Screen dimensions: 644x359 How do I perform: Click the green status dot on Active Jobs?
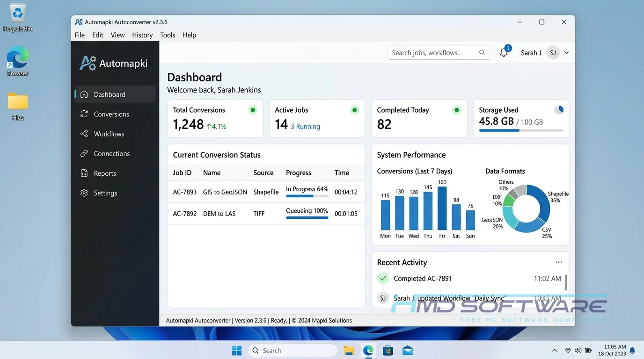click(x=355, y=110)
